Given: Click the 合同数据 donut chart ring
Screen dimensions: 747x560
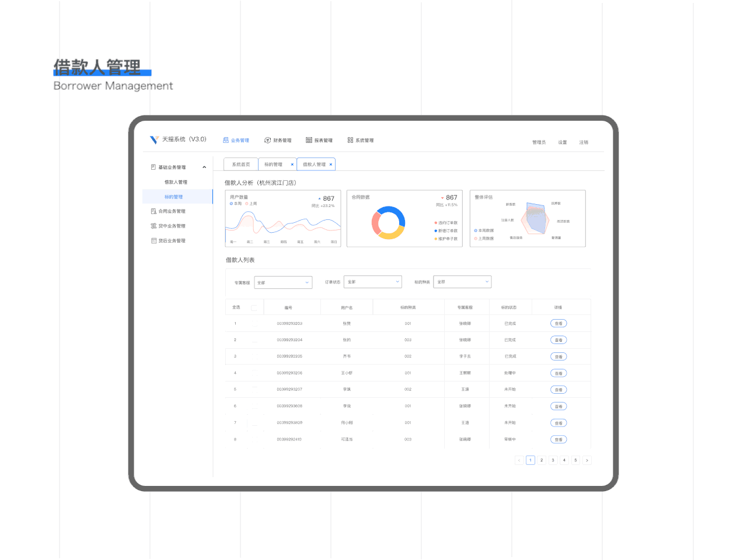Looking at the screenshot, I should coord(388,223).
